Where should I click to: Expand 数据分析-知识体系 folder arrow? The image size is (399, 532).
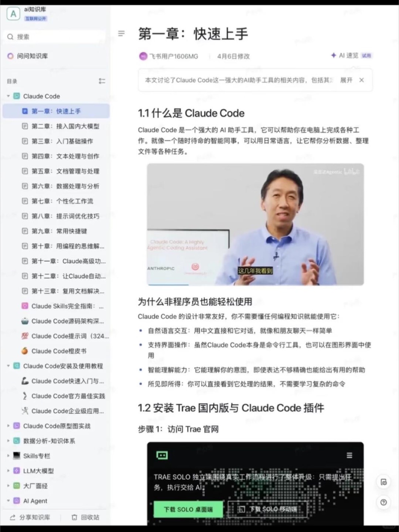click(x=8, y=441)
